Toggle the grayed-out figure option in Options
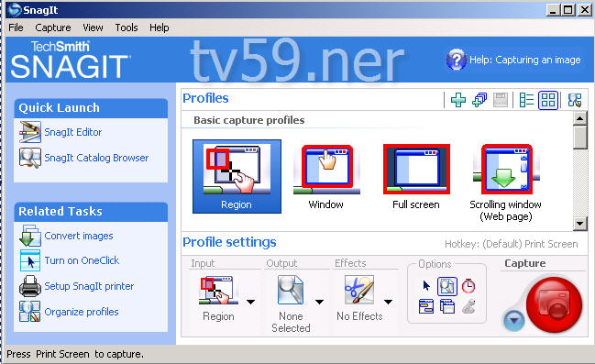Screen dimensions: 595x364 [469, 306]
